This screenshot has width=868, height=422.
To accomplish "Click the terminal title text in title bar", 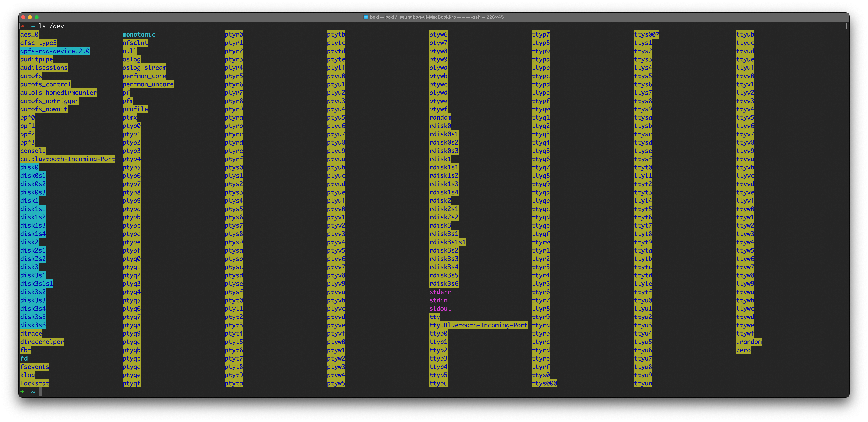I will (x=436, y=17).
